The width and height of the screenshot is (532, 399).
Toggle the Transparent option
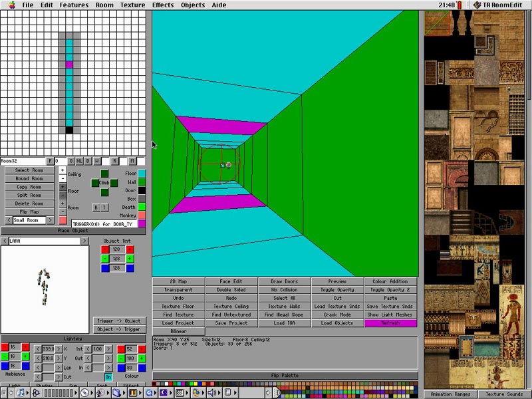coord(178,290)
